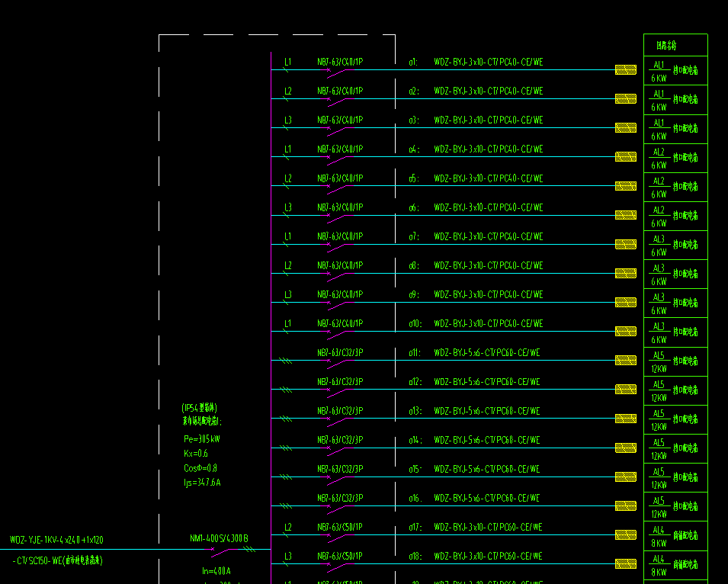This screenshot has height=584, width=728.
Task: Click the WDZ-BYJ-3x10 cable label on circuit 10
Action: 489,323
